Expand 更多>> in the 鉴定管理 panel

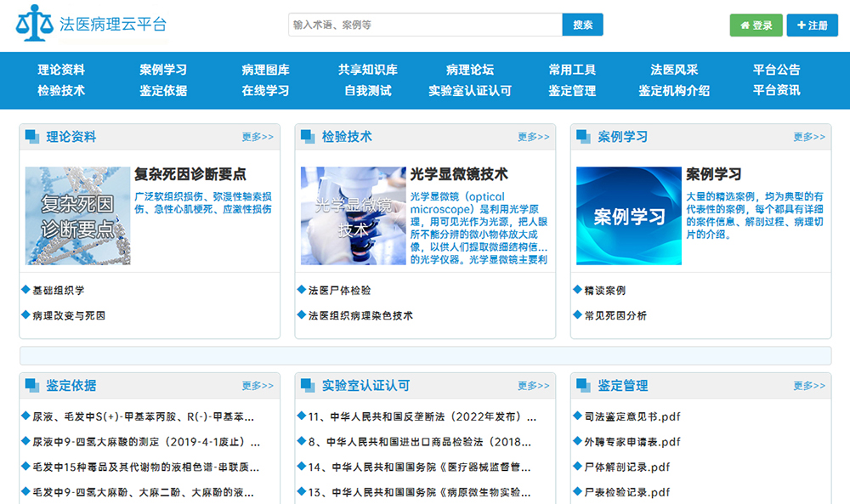point(809,386)
